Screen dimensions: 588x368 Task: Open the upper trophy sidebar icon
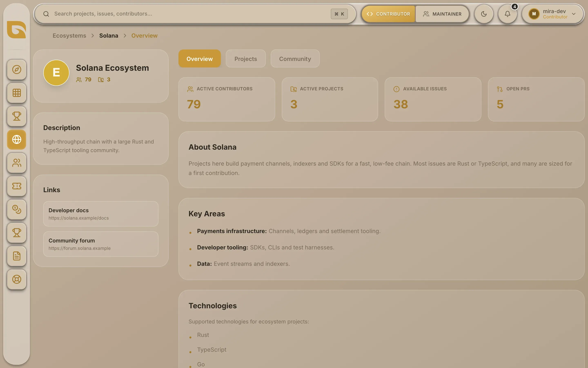pyautogui.click(x=17, y=116)
